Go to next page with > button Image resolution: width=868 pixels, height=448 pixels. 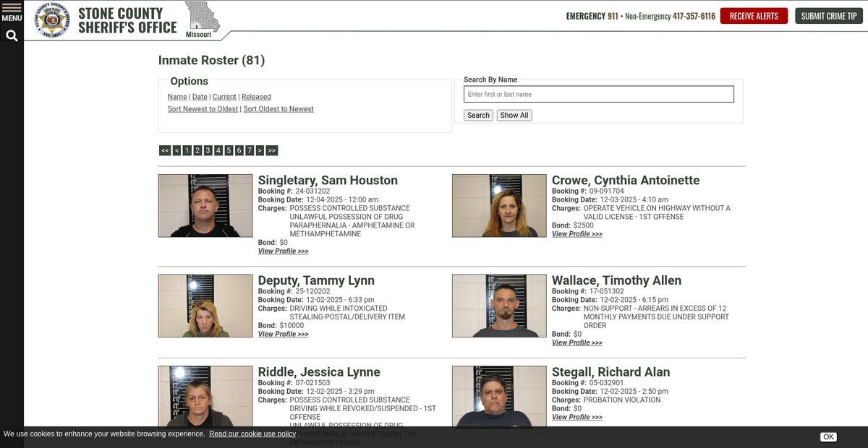pos(260,150)
